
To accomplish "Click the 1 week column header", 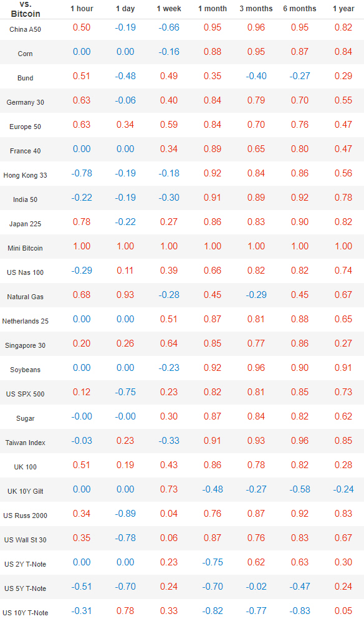I will tap(169, 8).
